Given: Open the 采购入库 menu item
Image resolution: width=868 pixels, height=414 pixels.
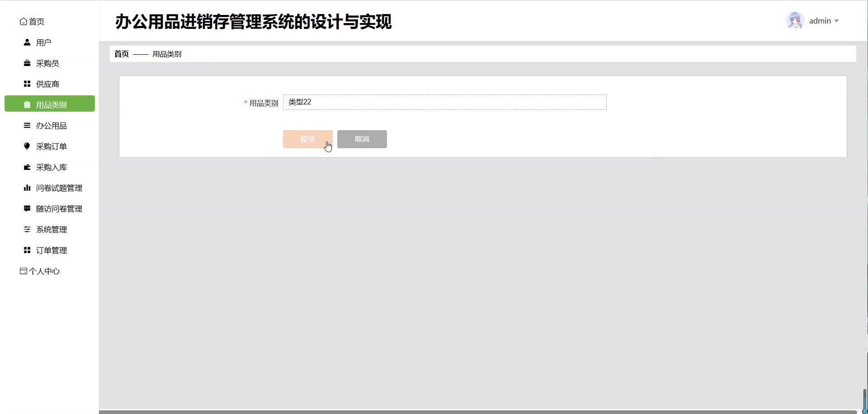Looking at the screenshot, I should [50, 167].
